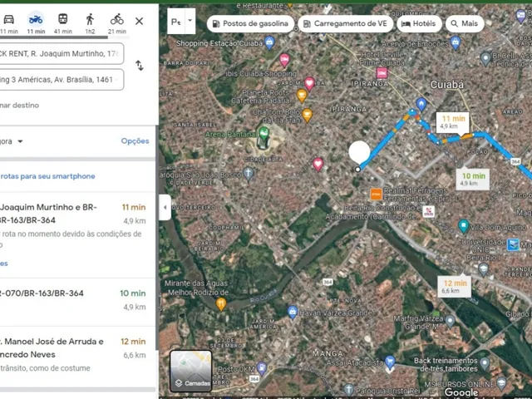The height and width of the screenshot is (399, 532).
Task: Click the Back treinamentos de três tambores pin
Action: pyautogui.click(x=485, y=364)
